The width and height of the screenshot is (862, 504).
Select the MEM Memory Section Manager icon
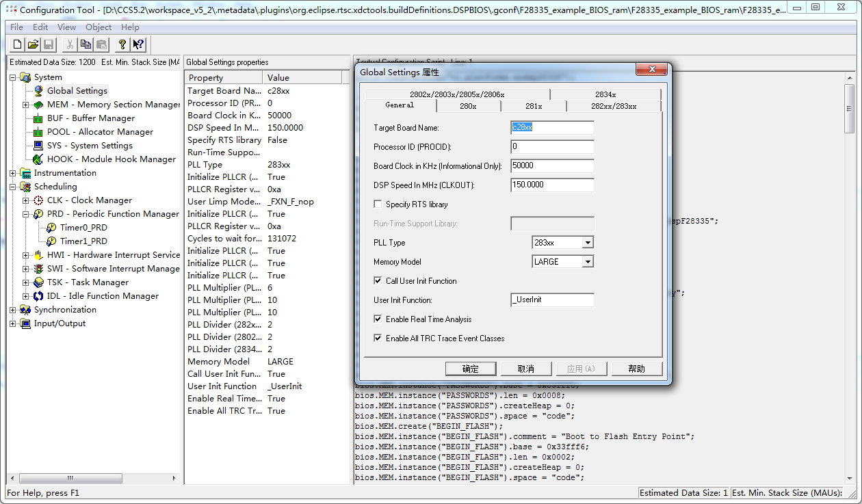pyautogui.click(x=38, y=105)
